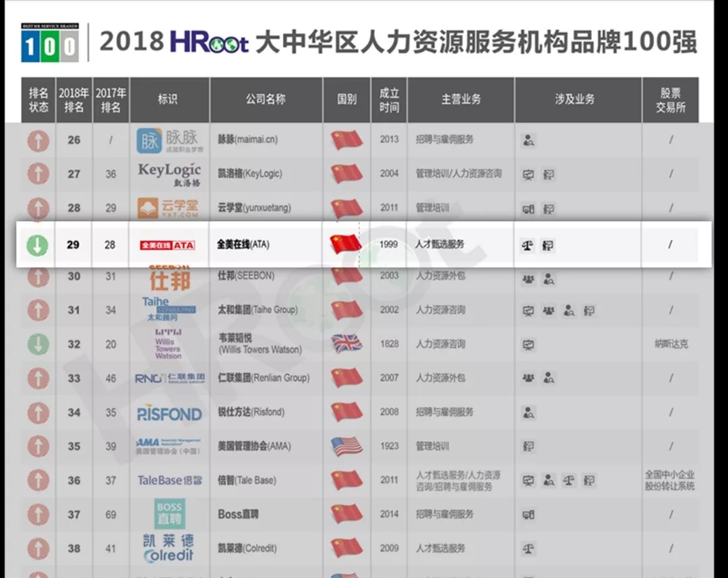The width and height of the screenshot is (728, 578).
Task: Click the 股票交易所 column header
Action: [671, 100]
